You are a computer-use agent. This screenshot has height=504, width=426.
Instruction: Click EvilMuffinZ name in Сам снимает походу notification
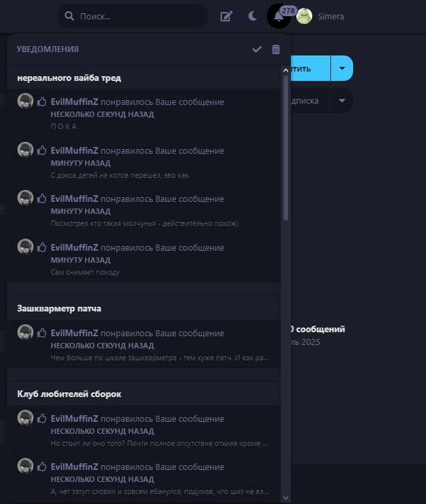[74, 247]
